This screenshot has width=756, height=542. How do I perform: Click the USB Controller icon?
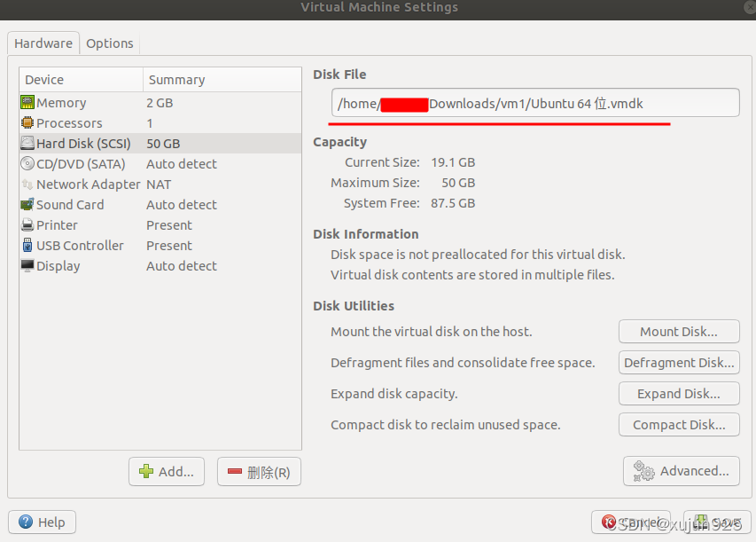[27, 245]
